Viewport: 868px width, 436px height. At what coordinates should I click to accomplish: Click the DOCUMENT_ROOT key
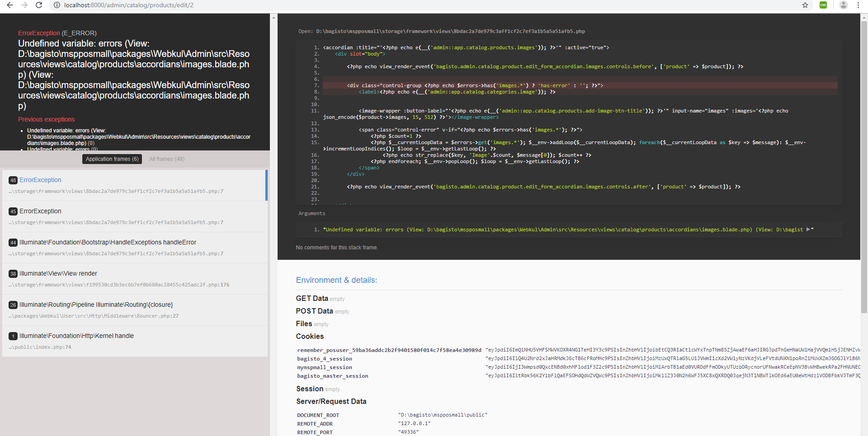(318, 415)
